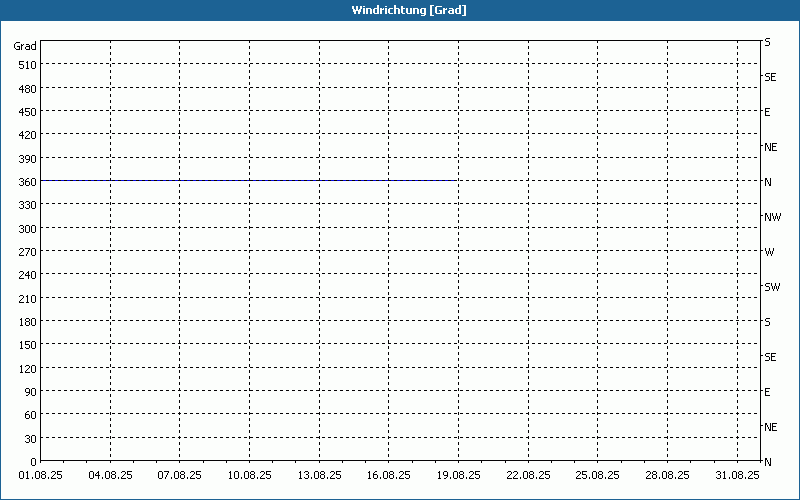Image resolution: width=800 pixels, height=500 pixels.
Task: Select the 300 degree axis label
Action: (x=28, y=229)
